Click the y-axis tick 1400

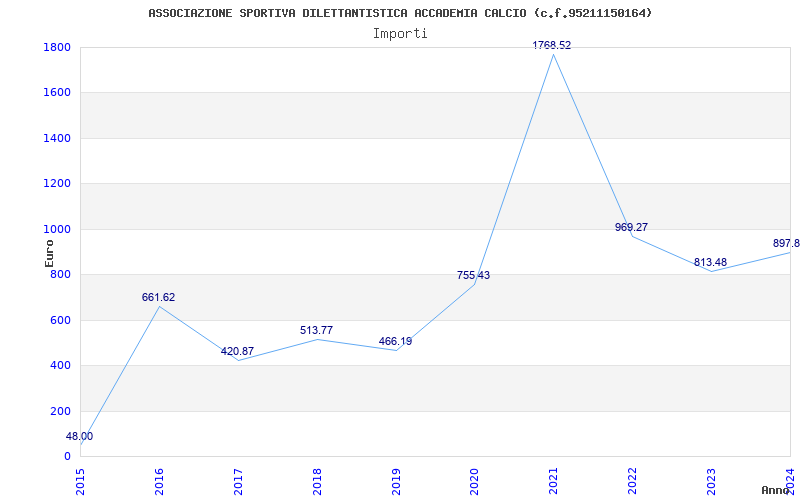click(57, 138)
